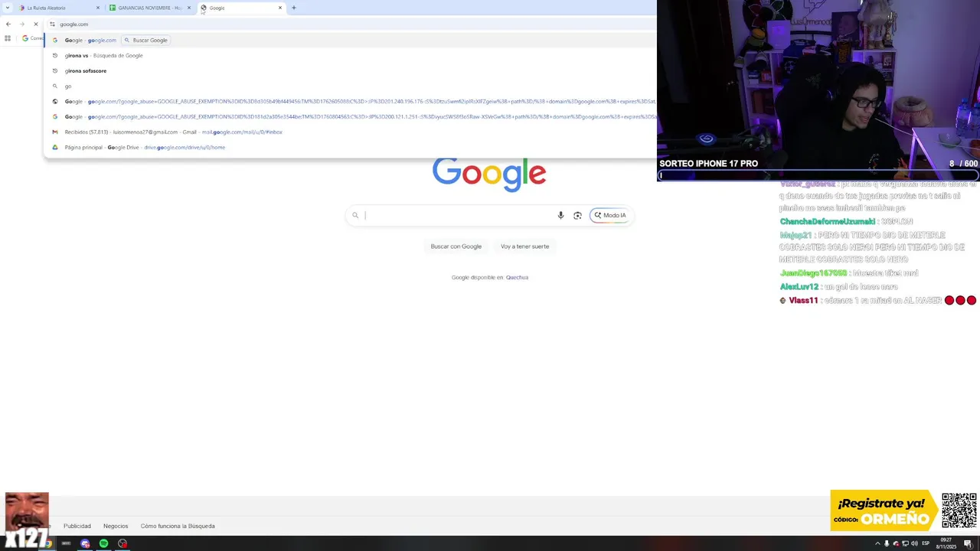The width and height of the screenshot is (980, 551).
Task: Click the SORTEO IPHONE 17 PRO progress bar
Action: pos(818,175)
